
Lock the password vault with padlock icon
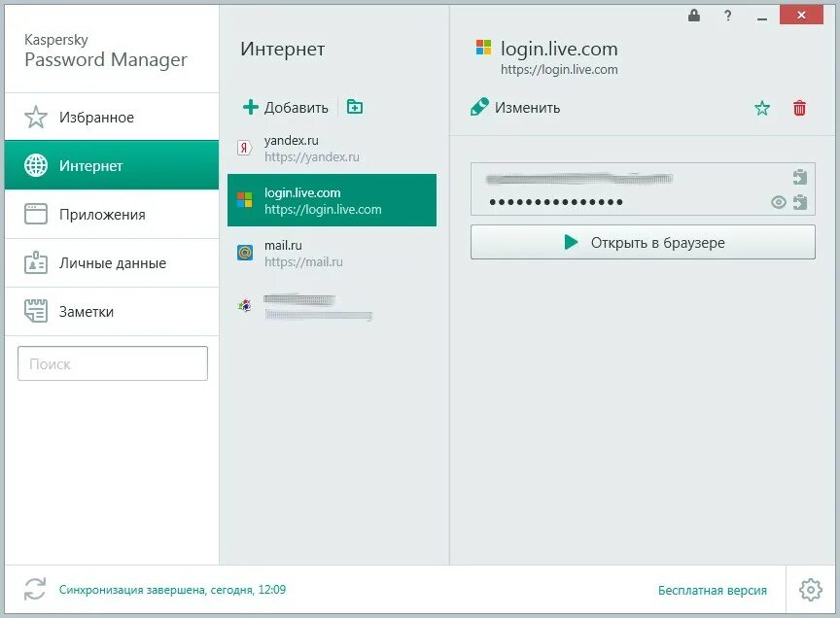(694, 15)
